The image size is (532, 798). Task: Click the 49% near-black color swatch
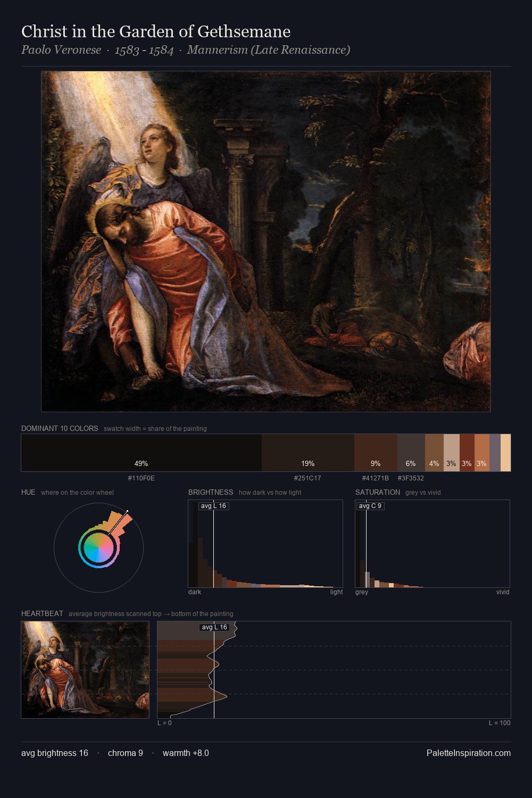click(142, 453)
